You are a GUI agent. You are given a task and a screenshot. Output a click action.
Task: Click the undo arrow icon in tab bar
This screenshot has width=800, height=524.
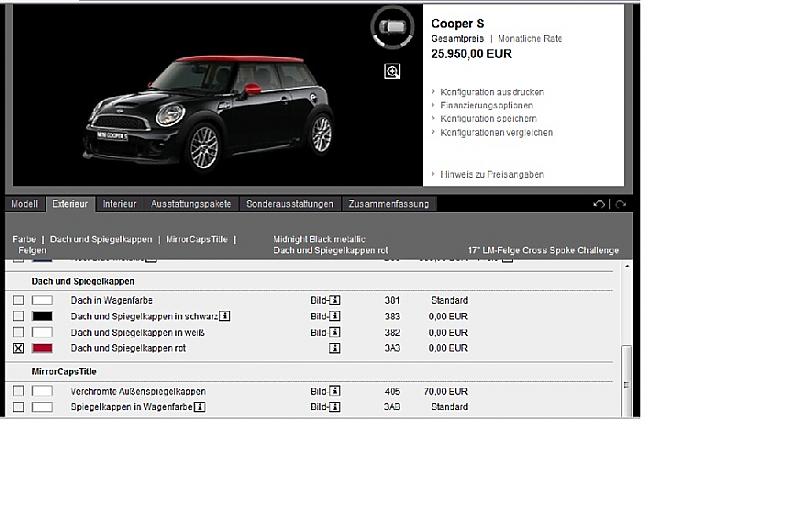tap(599, 204)
